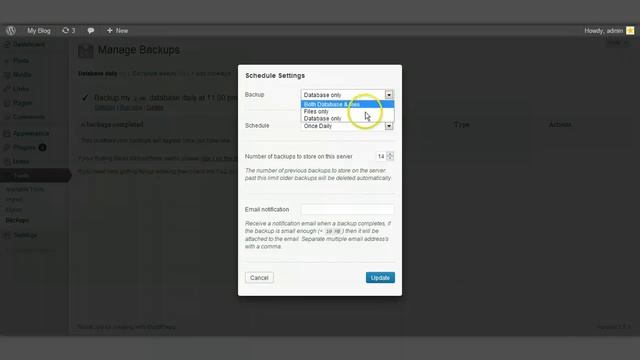Choose Files only in Backup list
The width and height of the screenshot is (640, 360).
(347, 111)
